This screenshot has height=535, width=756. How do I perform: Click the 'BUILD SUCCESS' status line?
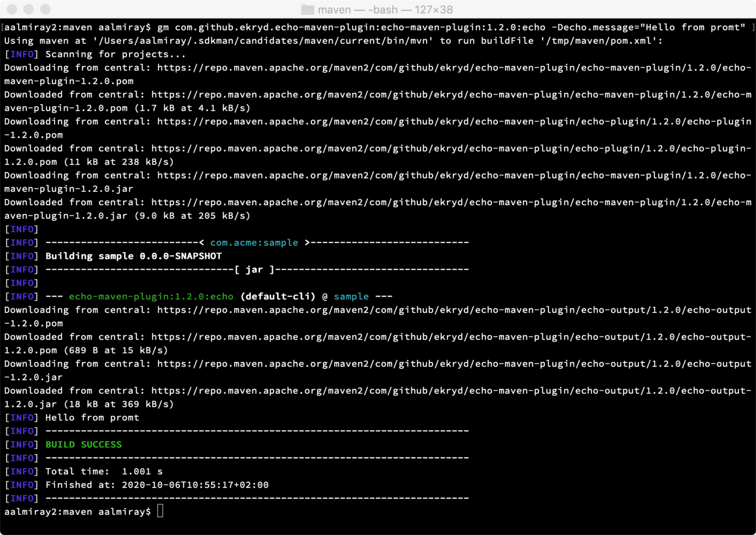[84, 444]
